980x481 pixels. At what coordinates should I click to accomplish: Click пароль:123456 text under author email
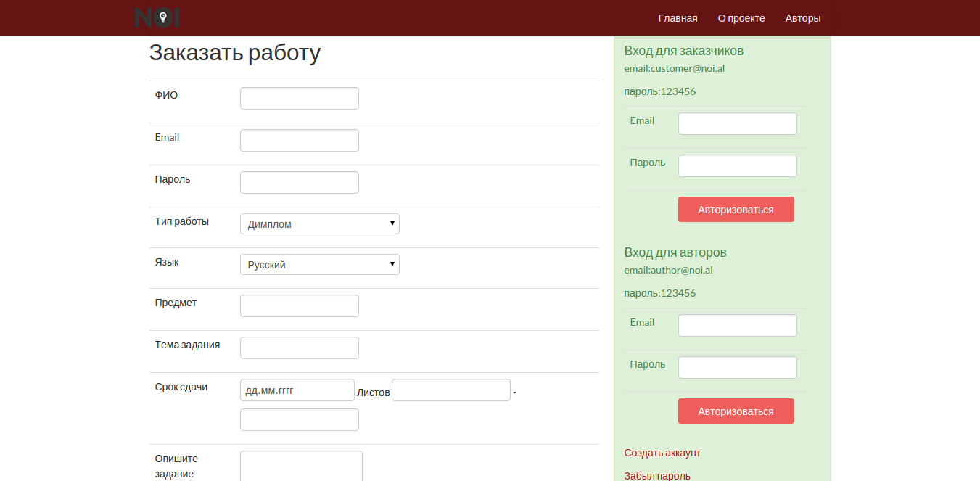pyautogui.click(x=660, y=293)
